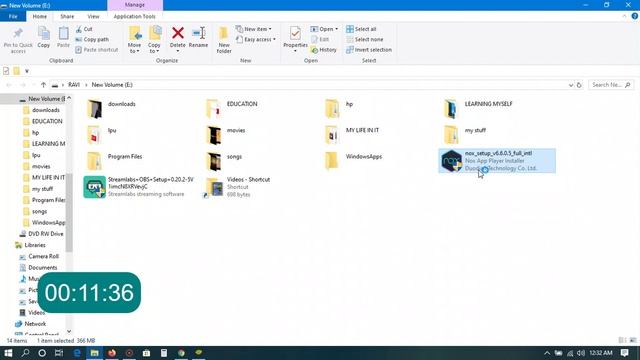Select LEARNING MYSELF folder in file list

click(478, 109)
